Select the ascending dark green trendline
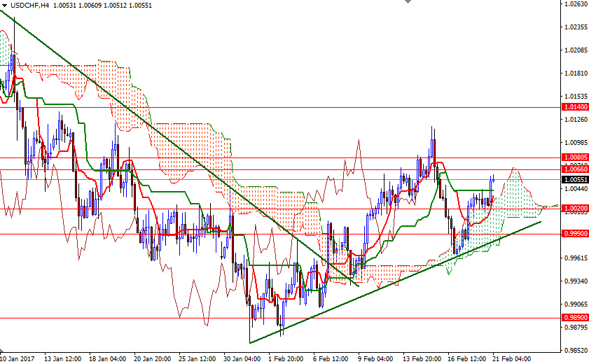589x364 pixels. coord(394,282)
